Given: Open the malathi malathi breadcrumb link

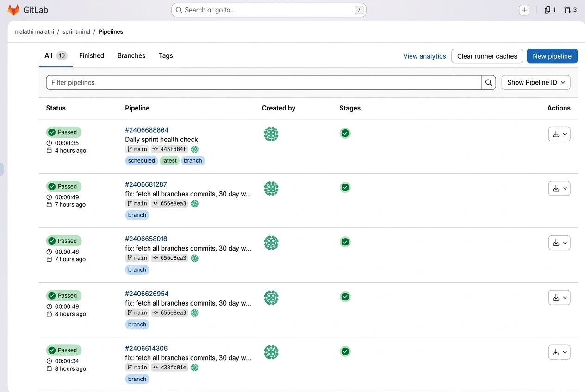Looking at the screenshot, I should click(x=34, y=32).
